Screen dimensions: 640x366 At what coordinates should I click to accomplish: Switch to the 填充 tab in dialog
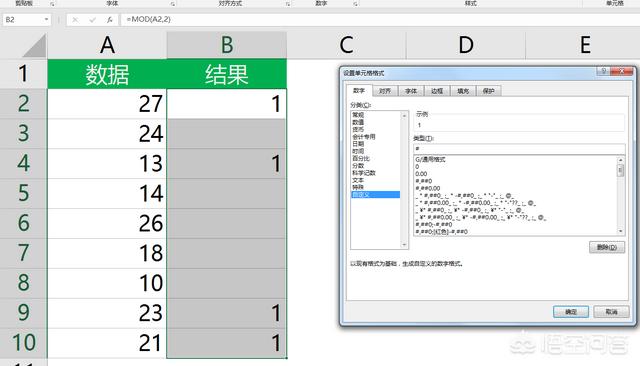click(463, 91)
